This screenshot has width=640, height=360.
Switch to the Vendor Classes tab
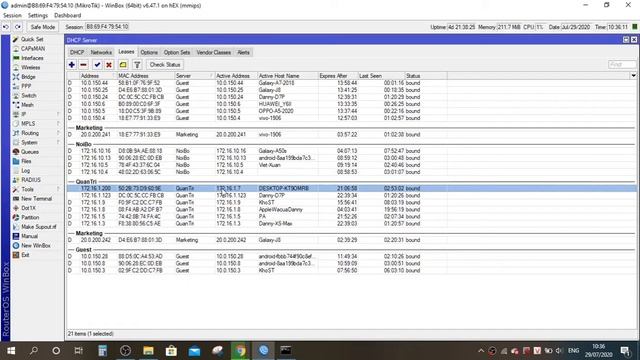pos(213,52)
